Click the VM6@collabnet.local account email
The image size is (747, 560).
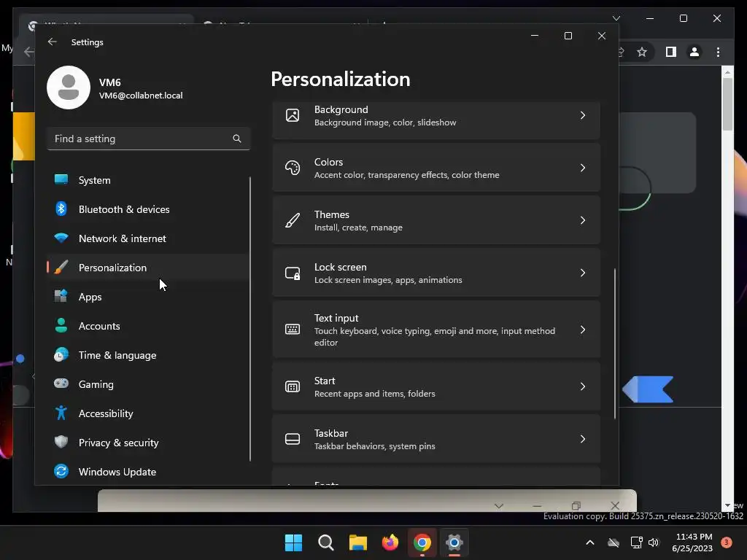pos(141,96)
